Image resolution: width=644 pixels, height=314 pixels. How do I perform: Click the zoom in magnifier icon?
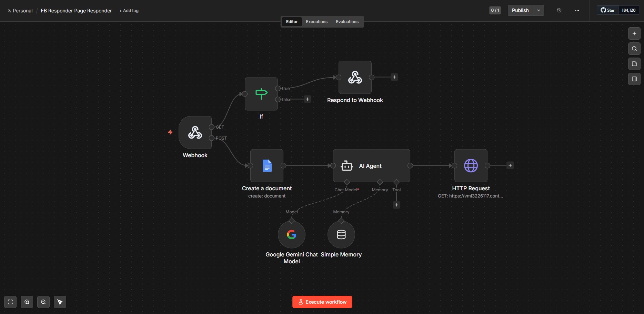click(27, 302)
